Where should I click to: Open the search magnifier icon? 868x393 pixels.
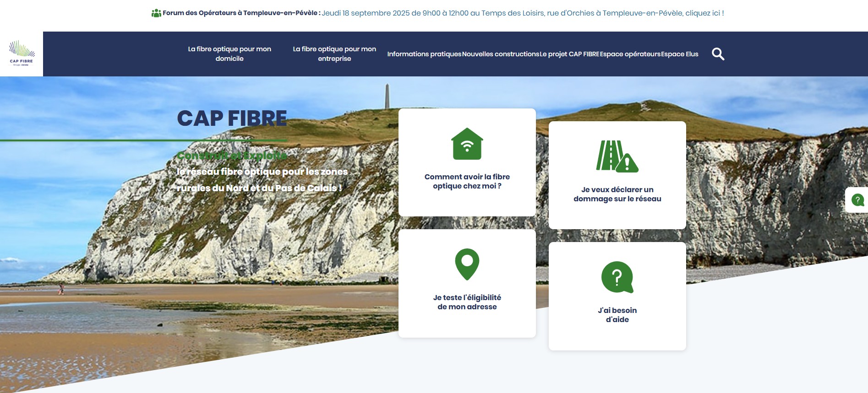pyautogui.click(x=718, y=54)
